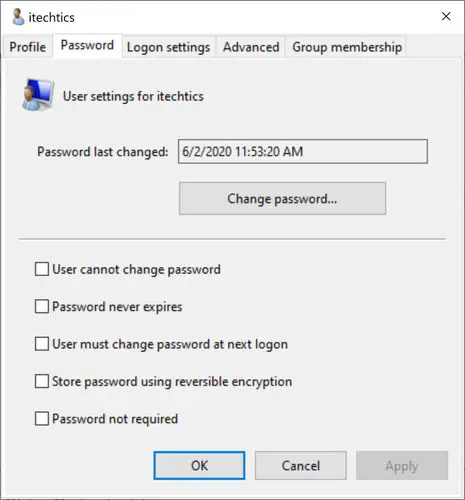Select the Password tab
The image size is (465, 500).
pos(87,45)
